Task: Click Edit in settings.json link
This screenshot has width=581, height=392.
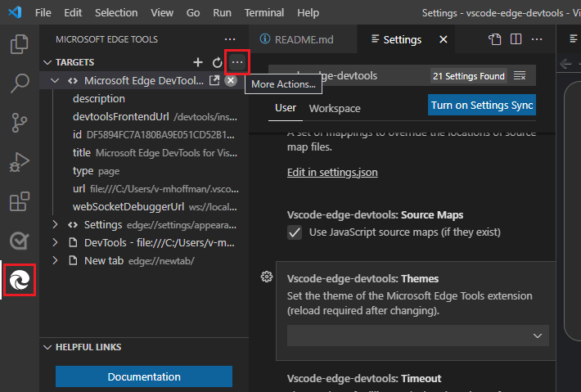Action: [x=332, y=173]
